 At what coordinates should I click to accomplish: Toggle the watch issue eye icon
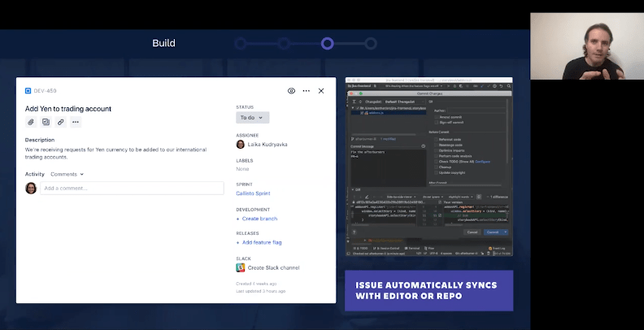pyautogui.click(x=291, y=91)
